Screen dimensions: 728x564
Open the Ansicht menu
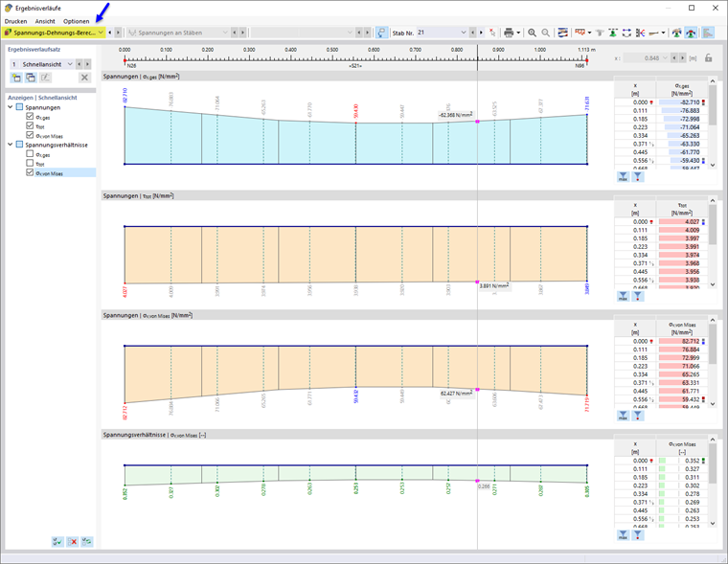pyautogui.click(x=45, y=21)
